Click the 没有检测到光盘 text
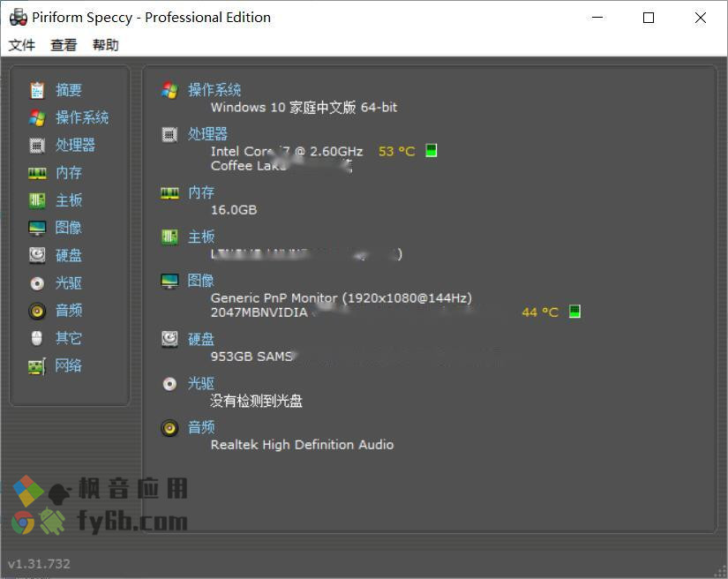 point(256,402)
